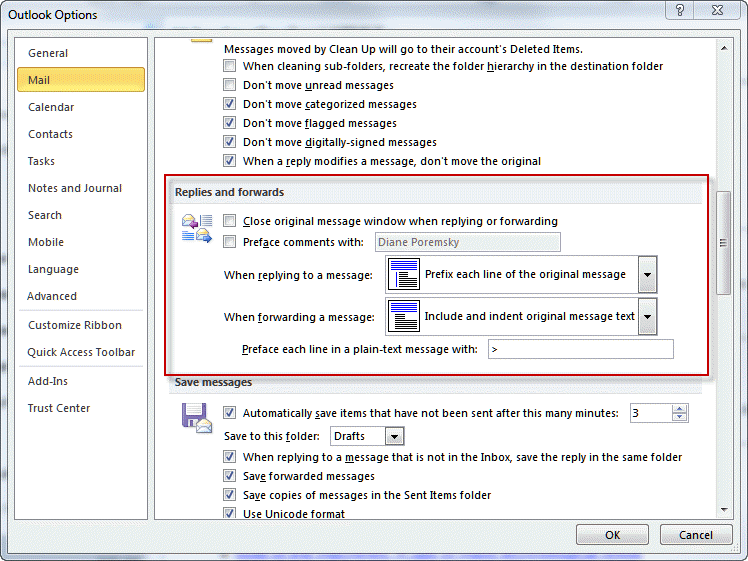Uncheck Save copies in Sent Items folder
Viewport: 748px width, 561px height.
coord(229,495)
